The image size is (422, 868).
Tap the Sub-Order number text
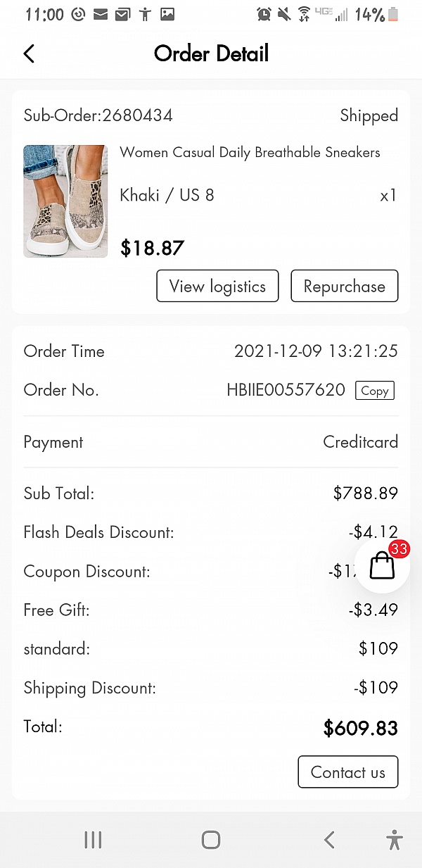[98, 115]
